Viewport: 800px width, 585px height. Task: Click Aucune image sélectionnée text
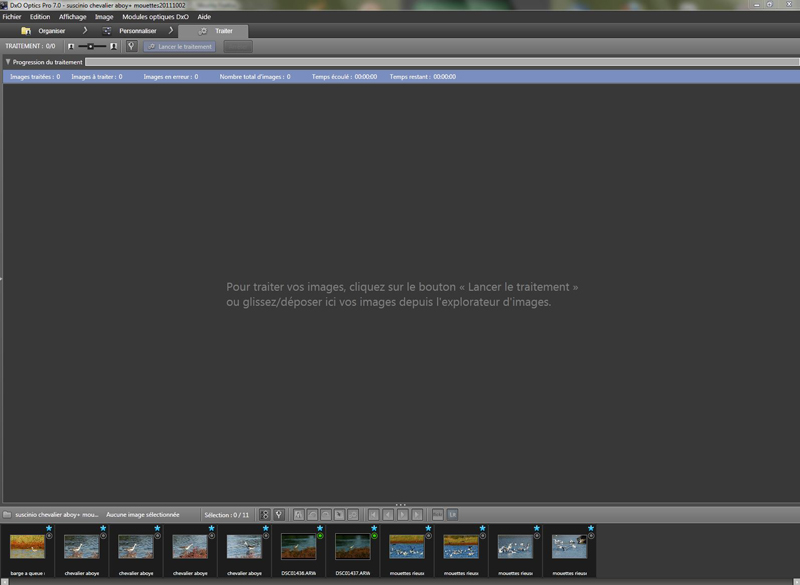pos(143,515)
